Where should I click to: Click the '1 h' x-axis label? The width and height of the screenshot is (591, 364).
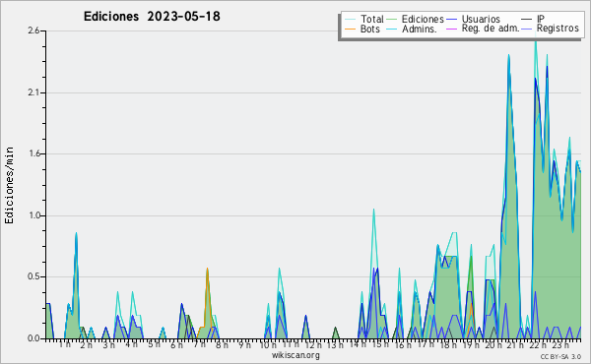[64, 344]
